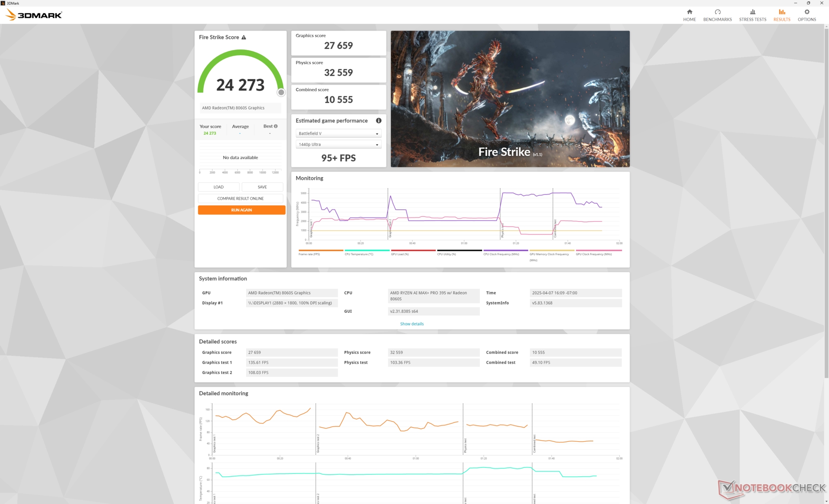Click the warning triangle beside Fire Strike Score

point(244,38)
